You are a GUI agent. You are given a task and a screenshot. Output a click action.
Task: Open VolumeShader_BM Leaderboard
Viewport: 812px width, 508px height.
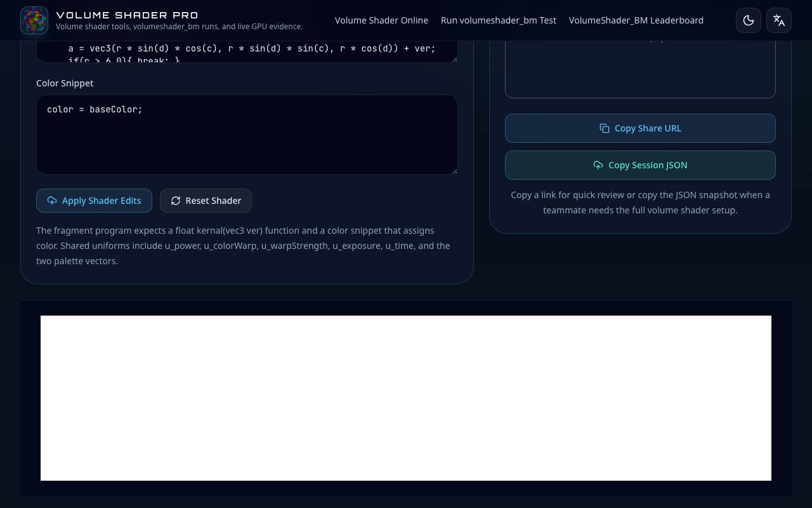[x=636, y=20]
